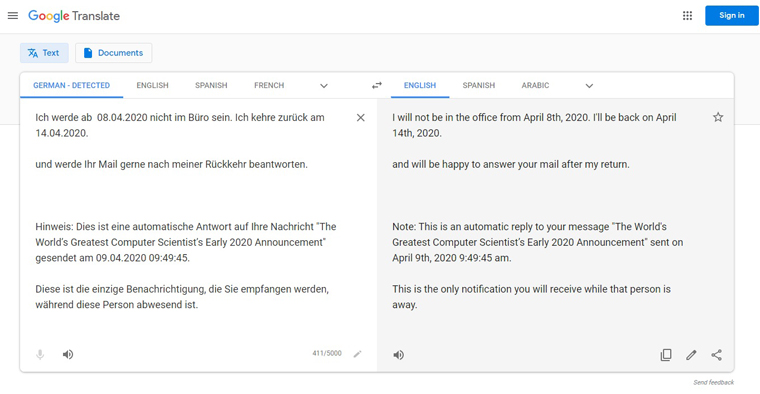Open the main hamburger menu
Image resolution: width=760 pixels, height=394 pixels.
click(13, 16)
